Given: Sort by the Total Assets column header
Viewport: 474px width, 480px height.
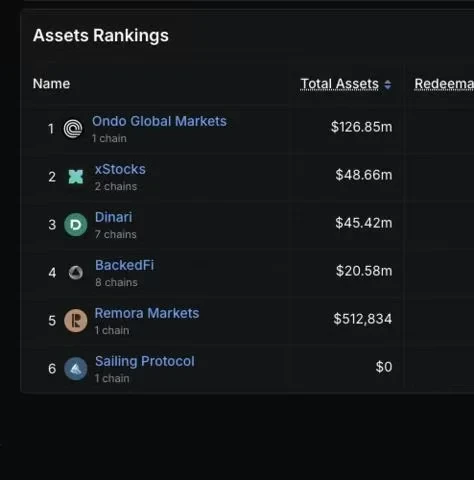Looking at the screenshot, I should (x=340, y=84).
